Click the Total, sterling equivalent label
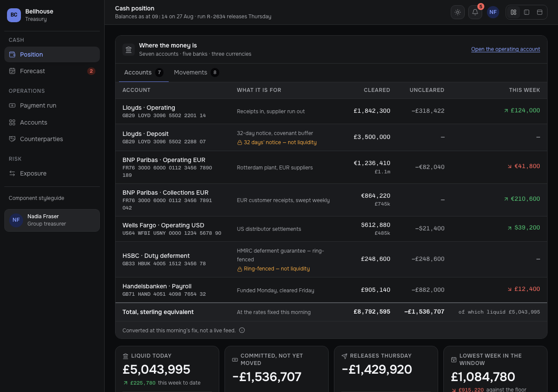 tap(158, 312)
